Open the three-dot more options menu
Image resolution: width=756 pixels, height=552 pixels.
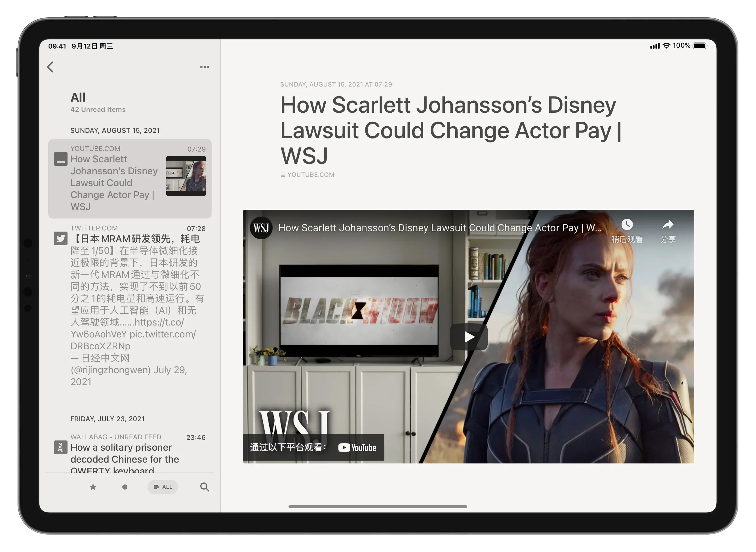click(x=205, y=67)
